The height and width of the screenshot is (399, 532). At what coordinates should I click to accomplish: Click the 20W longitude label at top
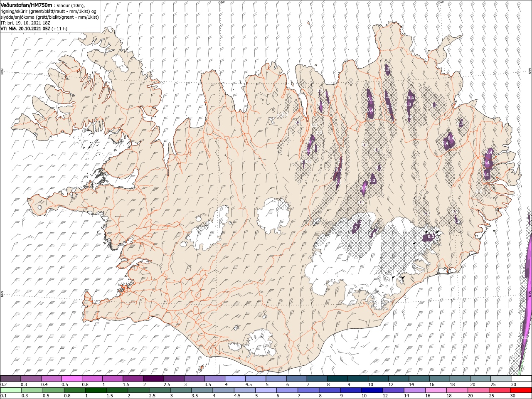point(221,2)
